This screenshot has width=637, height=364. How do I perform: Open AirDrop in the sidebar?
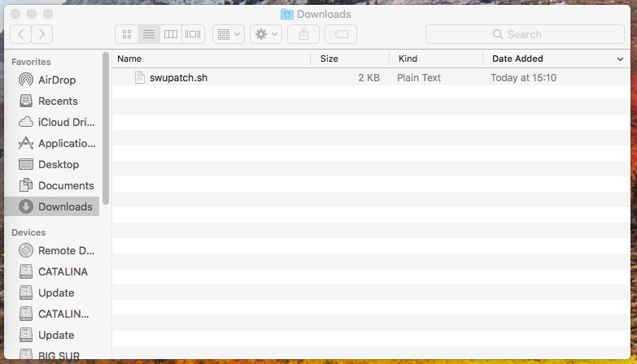click(x=52, y=80)
